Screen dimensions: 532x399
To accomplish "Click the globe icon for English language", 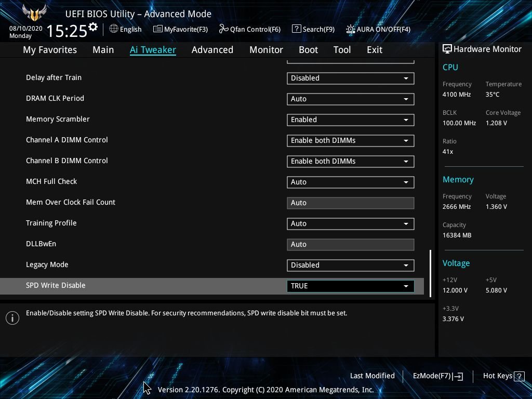I will coord(114,29).
